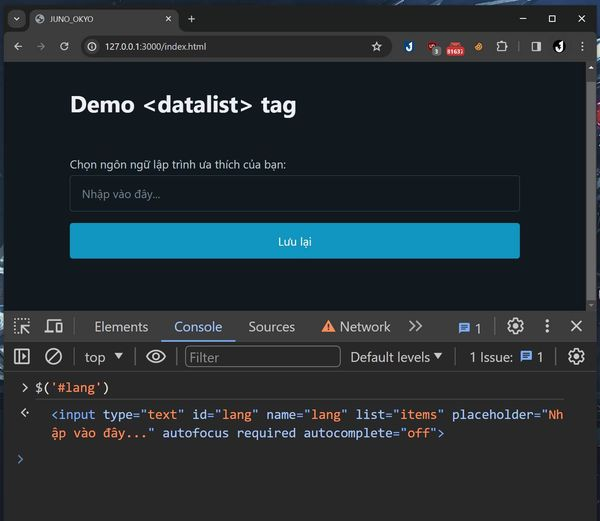Close the JUNO_OKYO browser tab
The width and height of the screenshot is (600, 521).
click(168, 19)
